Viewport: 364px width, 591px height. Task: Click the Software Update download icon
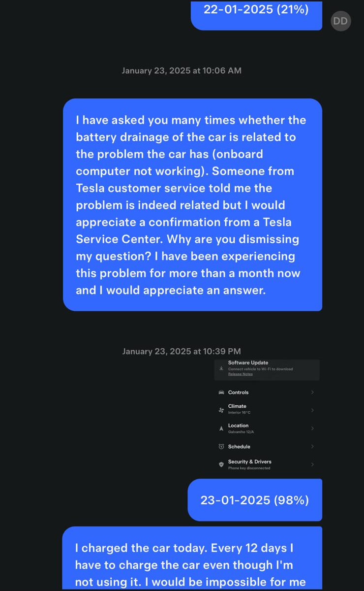[x=221, y=368]
